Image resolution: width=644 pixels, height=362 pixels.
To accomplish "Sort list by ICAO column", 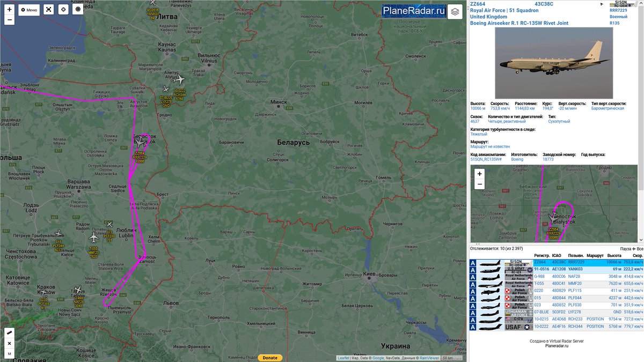I will point(557,255).
